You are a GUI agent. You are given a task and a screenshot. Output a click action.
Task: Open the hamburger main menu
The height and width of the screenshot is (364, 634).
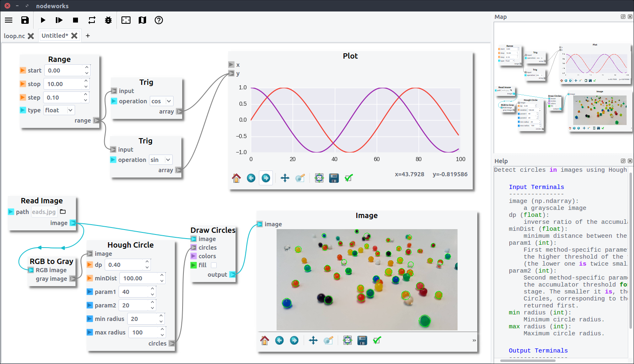click(9, 20)
